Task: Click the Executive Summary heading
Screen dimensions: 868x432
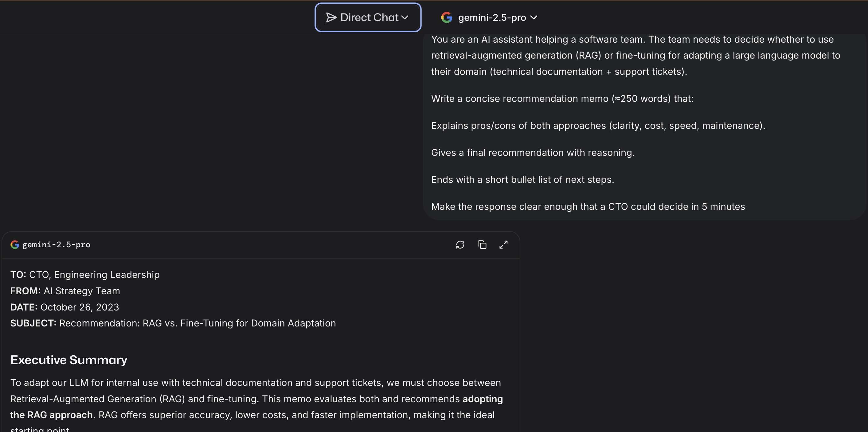Action: [69, 360]
